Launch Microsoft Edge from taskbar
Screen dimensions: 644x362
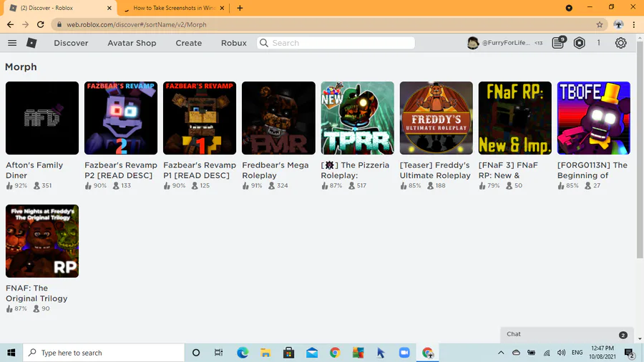pos(243,353)
